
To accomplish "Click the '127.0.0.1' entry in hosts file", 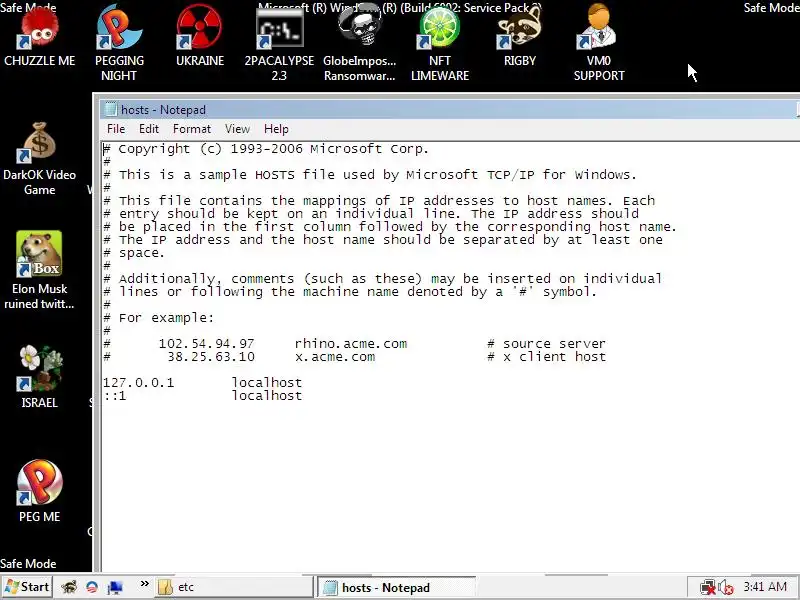I will pyautogui.click(x=138, y=383).
